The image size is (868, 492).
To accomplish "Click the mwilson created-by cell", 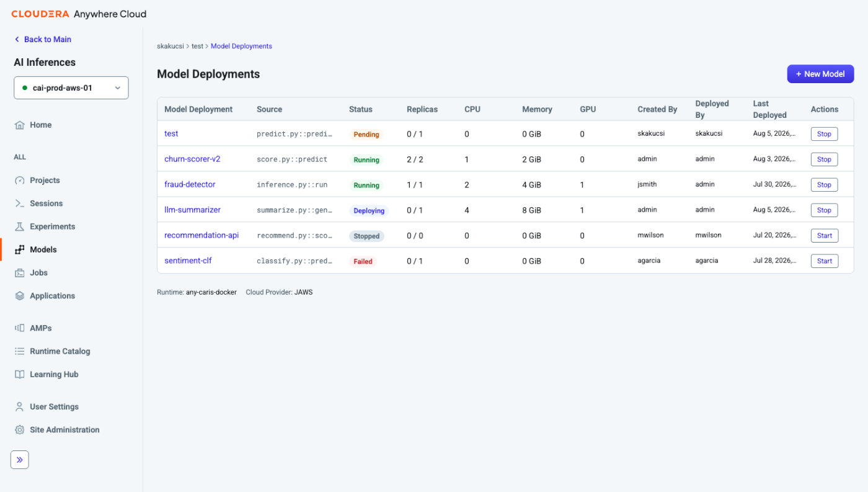I will (650, 235).
